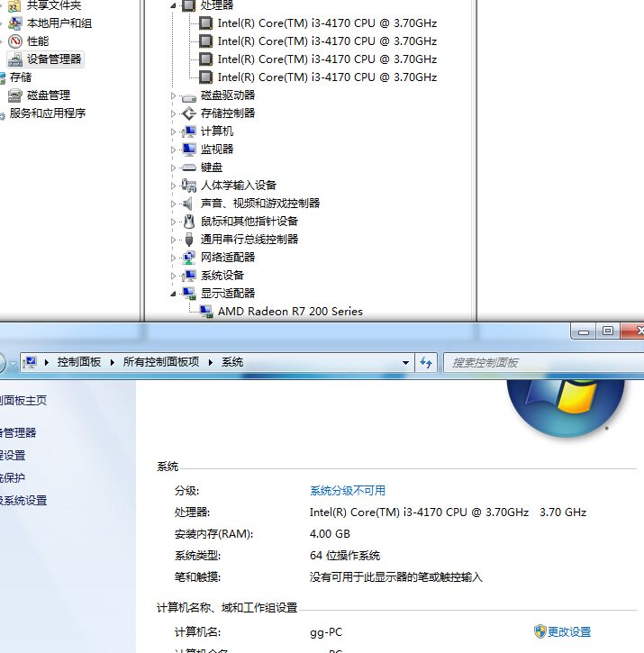Expand the 网络适配器 node
The image size is (644, 653).
[173, 258]
